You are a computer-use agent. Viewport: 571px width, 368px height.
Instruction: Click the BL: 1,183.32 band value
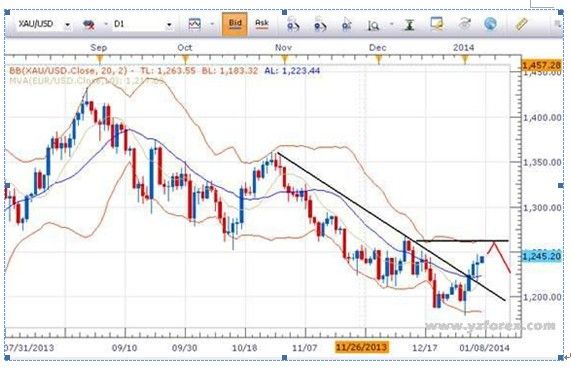point(230,71)
